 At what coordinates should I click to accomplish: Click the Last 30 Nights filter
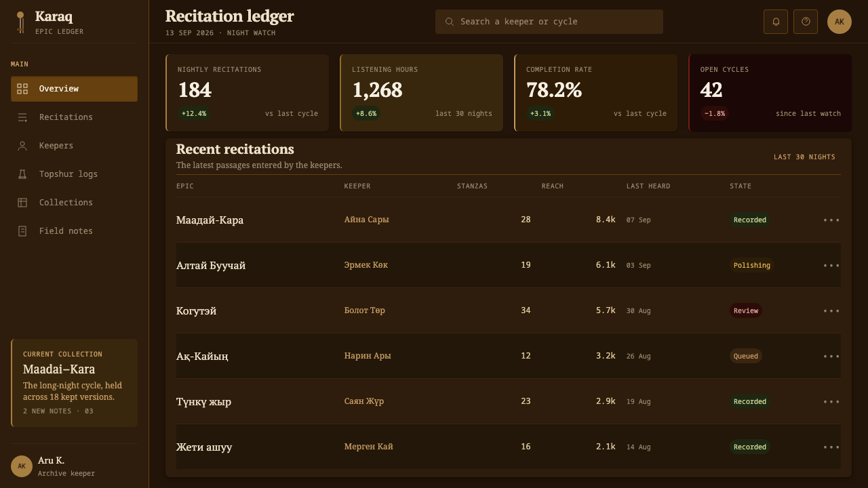[x=804, y=157]
